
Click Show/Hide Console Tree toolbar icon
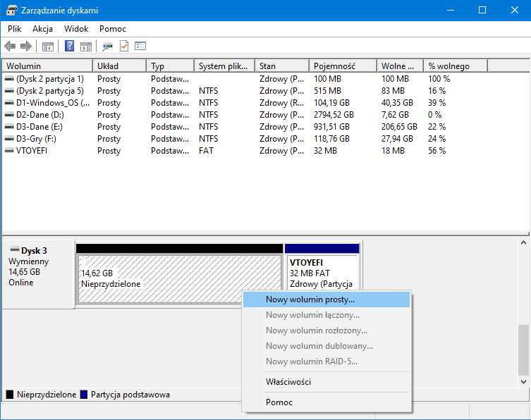point(48,47)
